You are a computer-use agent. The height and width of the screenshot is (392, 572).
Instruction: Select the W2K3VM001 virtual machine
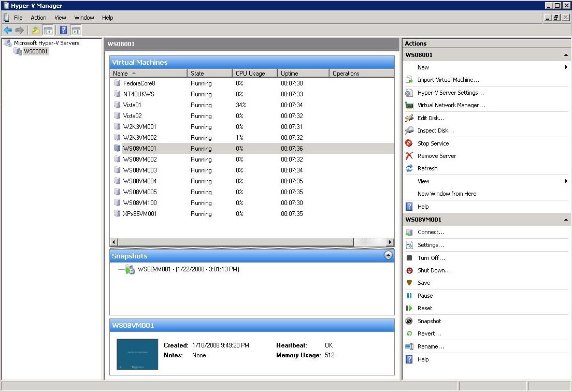252,127
